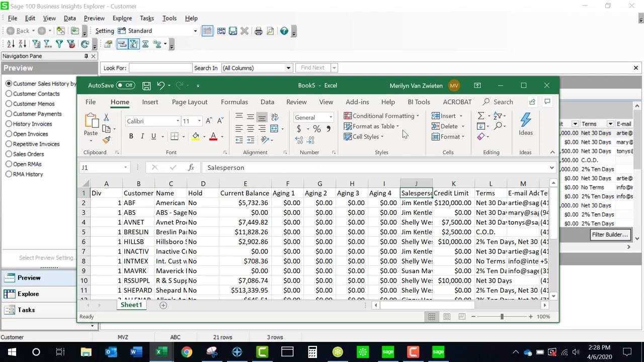Toggle the AutoSave switch
This screenshot has width=644, height=362.
coord(125,85)
